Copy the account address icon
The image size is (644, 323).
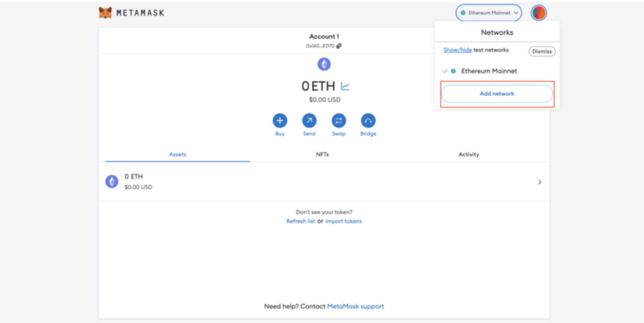[339, 46]
